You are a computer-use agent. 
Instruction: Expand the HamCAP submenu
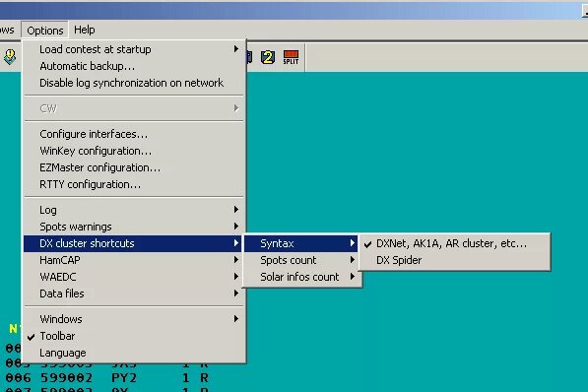[x=134, y=260]
